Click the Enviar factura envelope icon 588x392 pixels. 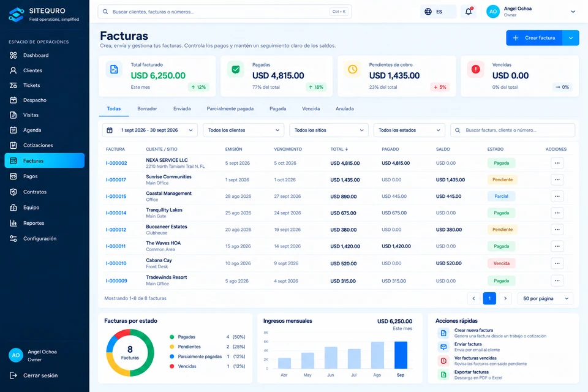pyautogui.click(x=443, y=347)
